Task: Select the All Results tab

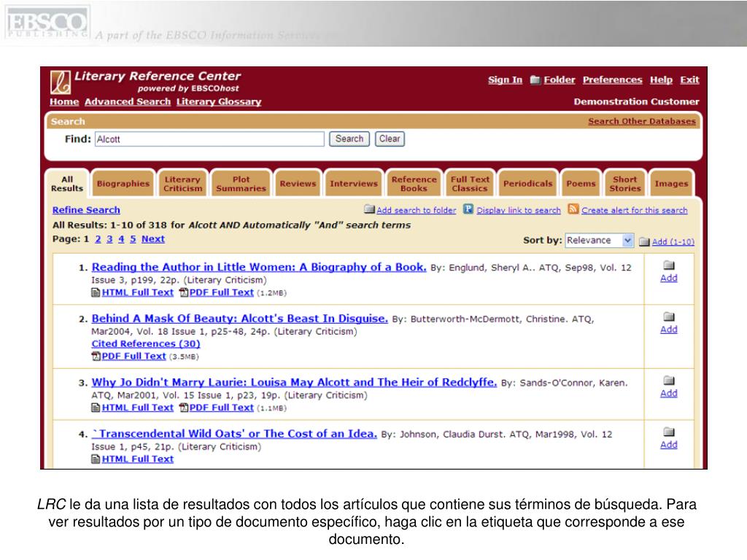Action: coord(67,184)
